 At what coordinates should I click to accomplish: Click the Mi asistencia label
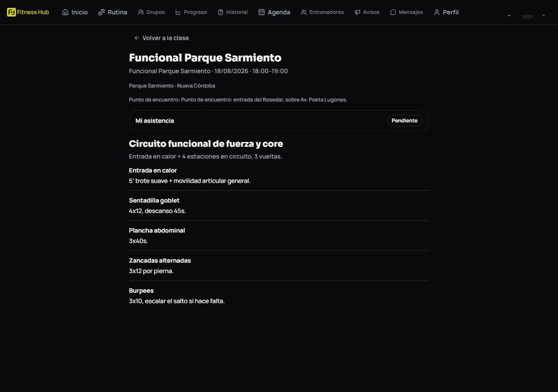(155, 121)
